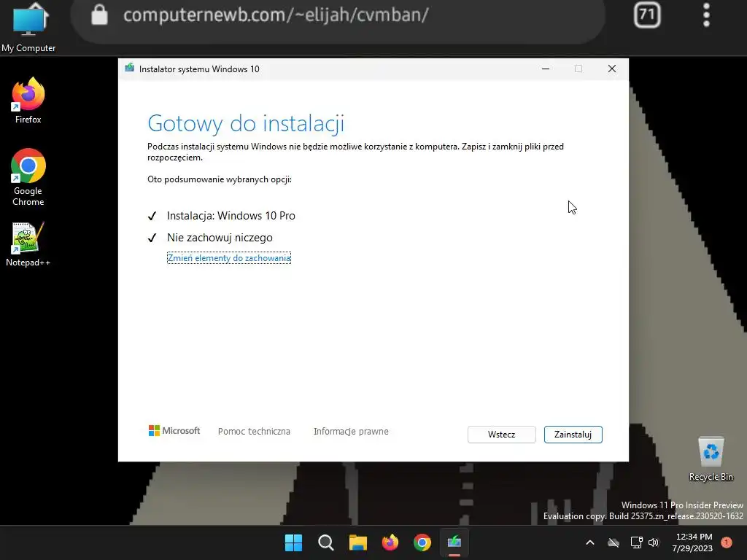Image resolution: width=747 pixels, height=560 pixels.
Task: Click the Zainstaluj button
Action: 573,435
